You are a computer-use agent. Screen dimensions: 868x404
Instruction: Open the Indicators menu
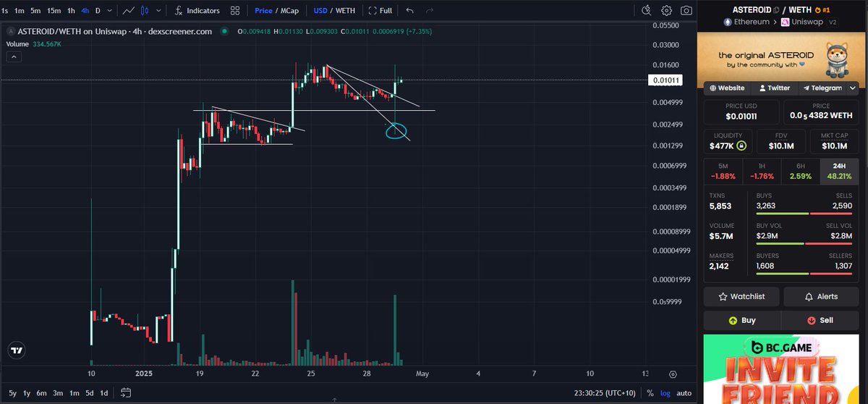coord(197,11)
